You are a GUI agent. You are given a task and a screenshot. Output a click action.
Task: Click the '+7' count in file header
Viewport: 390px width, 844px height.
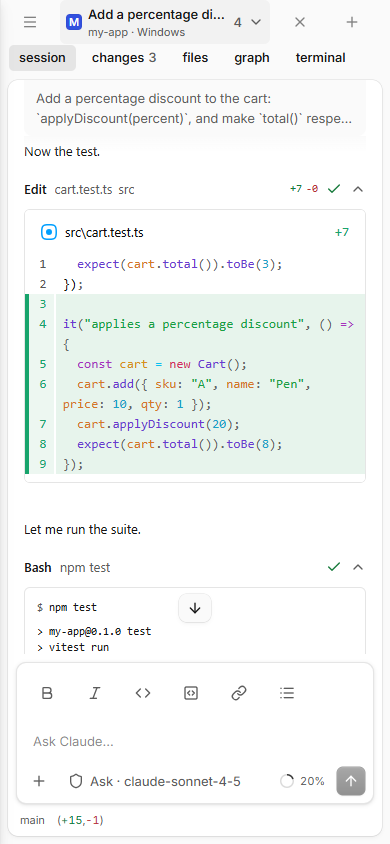pos(342,233)
